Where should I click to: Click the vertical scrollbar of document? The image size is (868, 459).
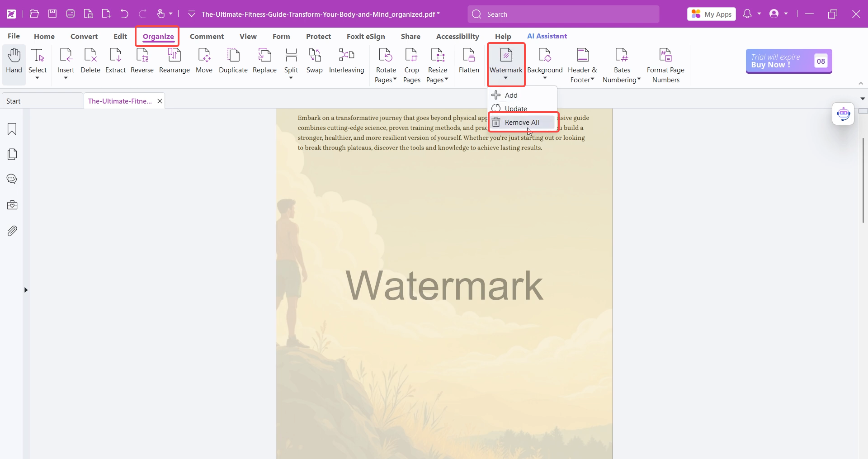click(863, 181)
